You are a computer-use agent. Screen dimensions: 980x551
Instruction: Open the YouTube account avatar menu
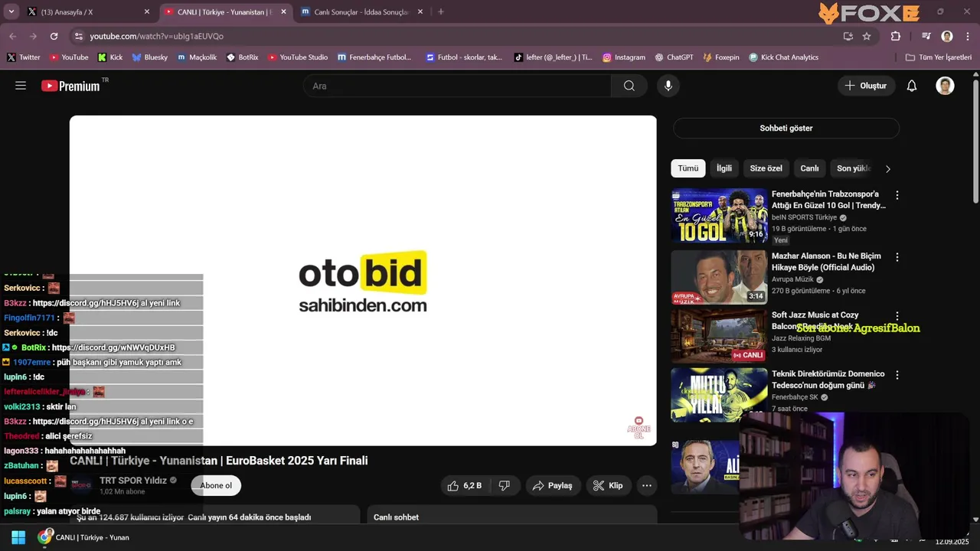coord(945,86)
